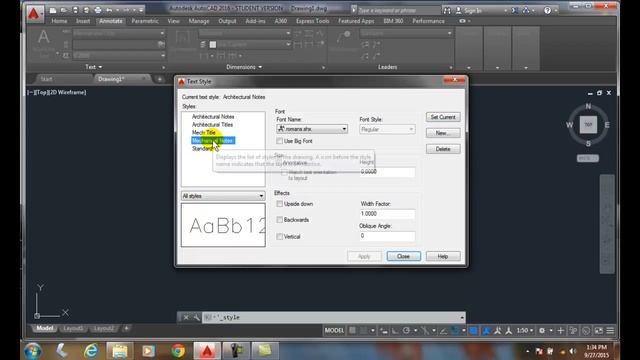Open the ribbon text style dropdown
This screenshot has height=360, width=640.
[119, 33]
